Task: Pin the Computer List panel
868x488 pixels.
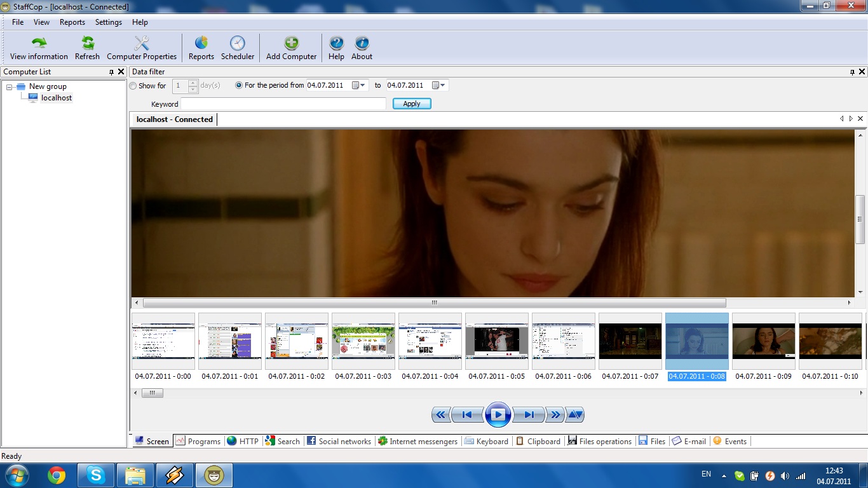Action: (x=112, y=72)
